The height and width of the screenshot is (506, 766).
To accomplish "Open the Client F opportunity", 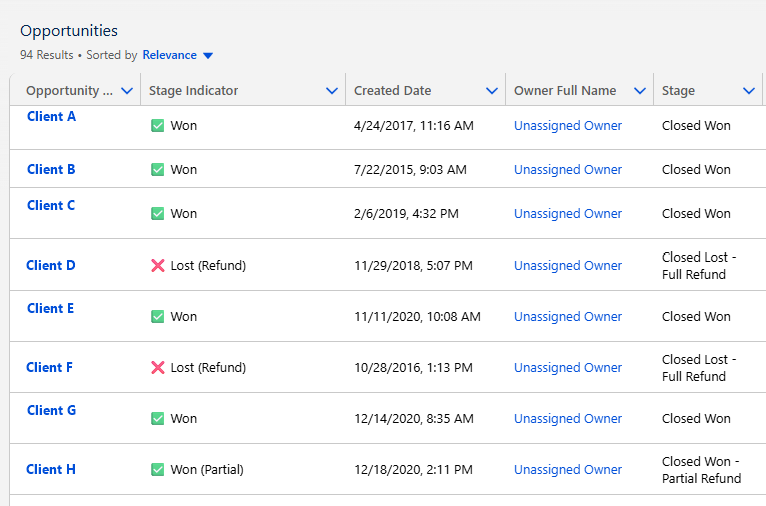I will pos(49,368).
